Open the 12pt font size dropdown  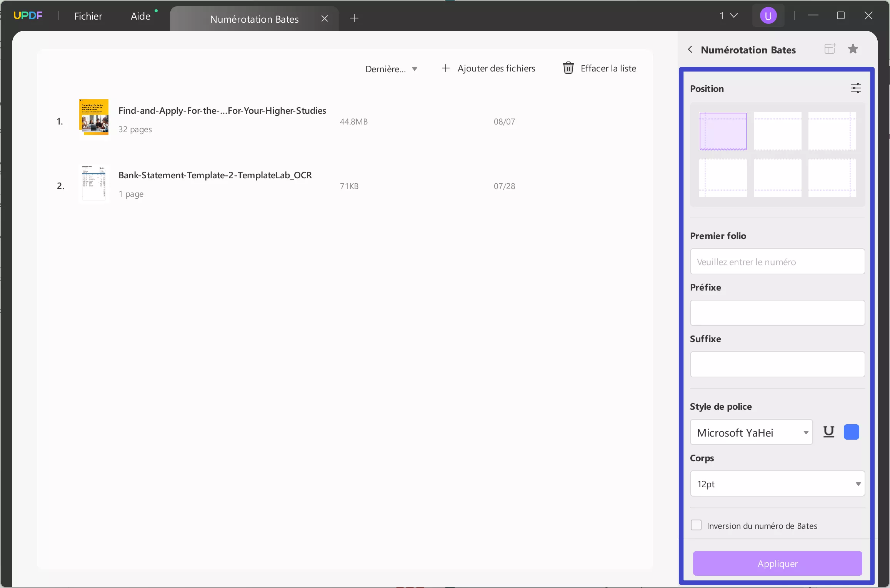point(777,484)
